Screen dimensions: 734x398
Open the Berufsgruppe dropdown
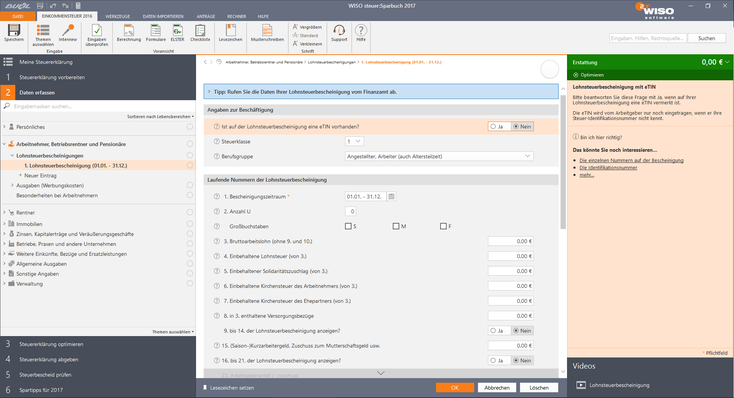[x=439, y=156]
